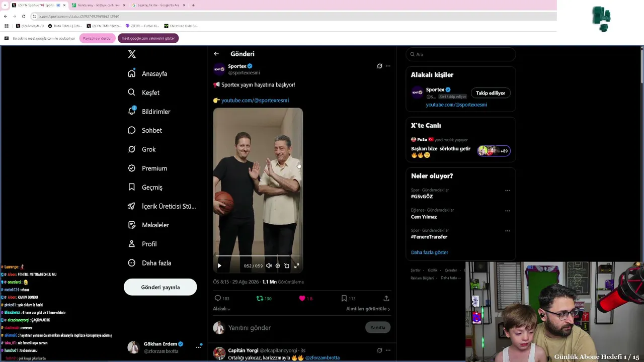Go to Keşfet search page

tap(143, 93)
